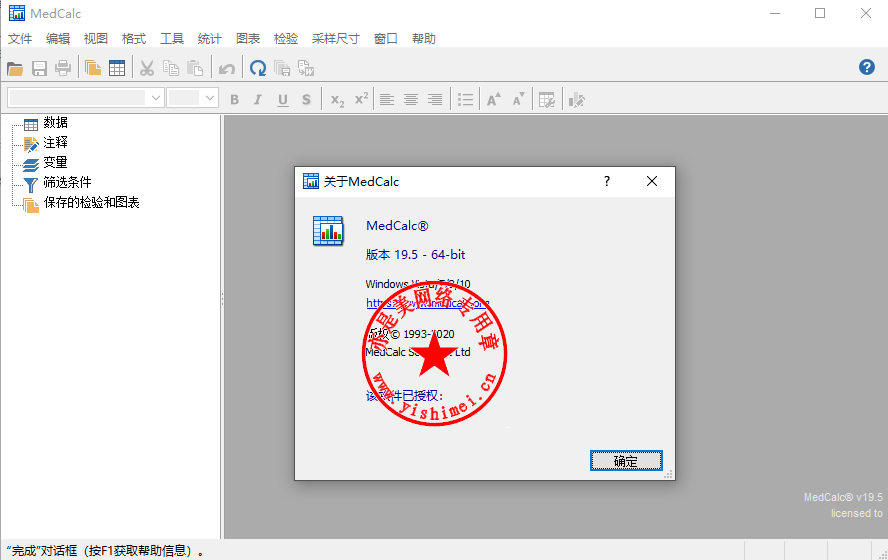The height and width of the screenshot is (560, 888).
Task: Open the 窗口 menu
Action: point(386,39)
